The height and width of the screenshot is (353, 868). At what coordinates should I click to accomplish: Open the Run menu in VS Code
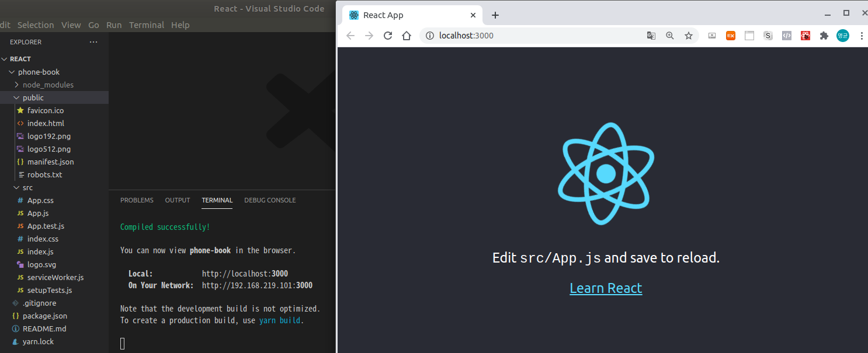(x=114, y=25)
